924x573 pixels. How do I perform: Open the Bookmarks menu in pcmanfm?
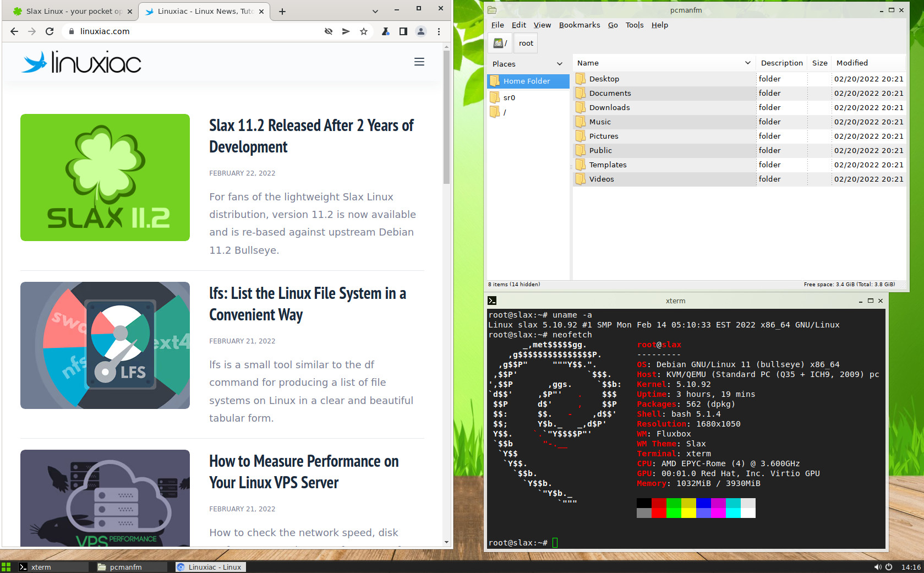[579, 25]
